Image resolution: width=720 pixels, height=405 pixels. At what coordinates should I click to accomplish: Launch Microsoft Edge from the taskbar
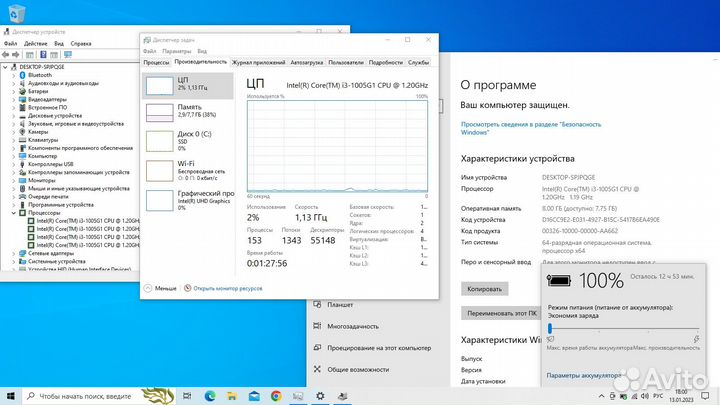click(210, 396)
